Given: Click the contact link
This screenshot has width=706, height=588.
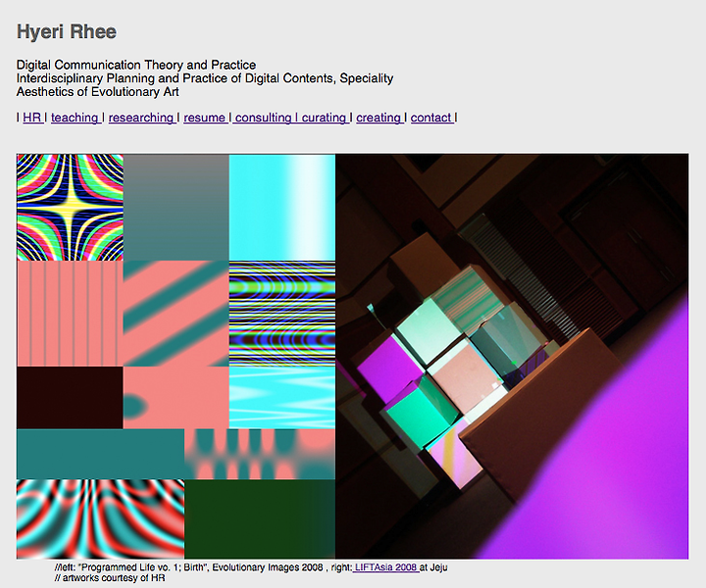Looking at the screenshot, I should point(431,118).
